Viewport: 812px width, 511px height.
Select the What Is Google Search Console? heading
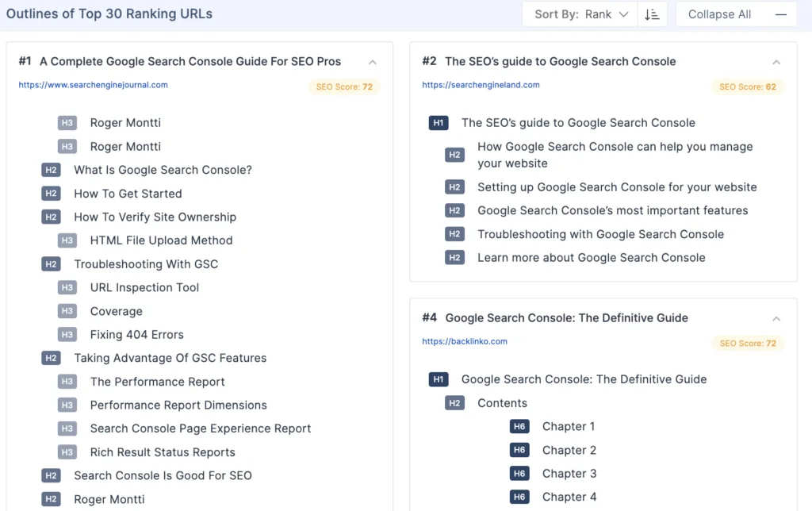tap(163, 170)
